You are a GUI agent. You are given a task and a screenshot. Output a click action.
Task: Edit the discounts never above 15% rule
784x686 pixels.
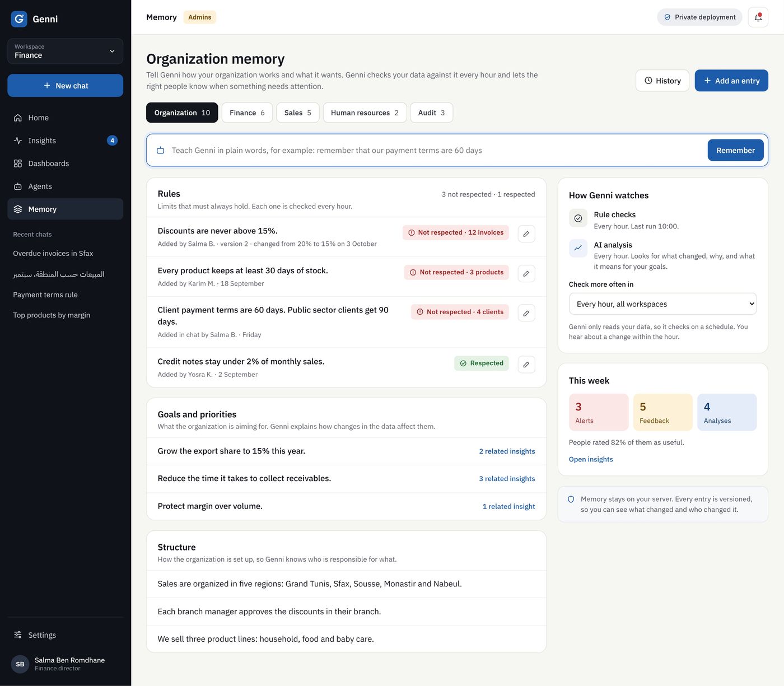[526, 234]
